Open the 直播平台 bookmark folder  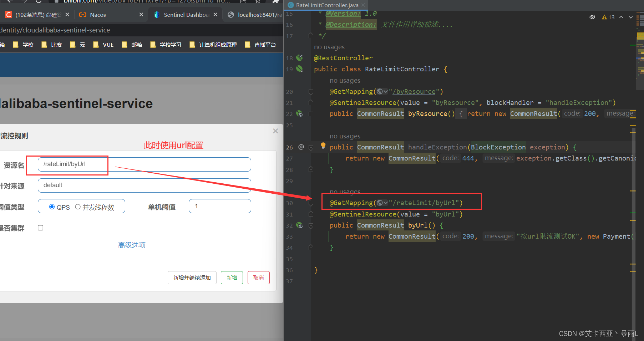pyautogui.click(x=260, y=45)
